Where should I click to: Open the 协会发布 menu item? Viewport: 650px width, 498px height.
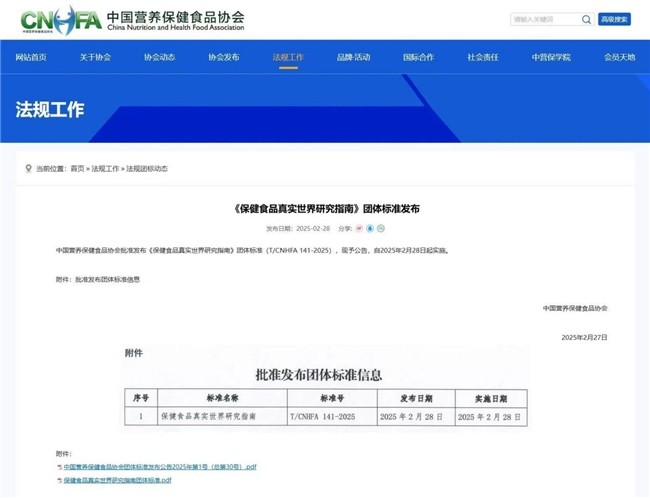[224, 57]
